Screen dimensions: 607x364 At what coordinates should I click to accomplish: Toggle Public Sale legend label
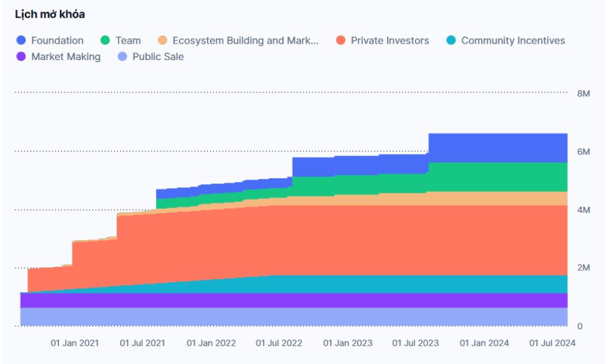click(x=158, y=57)
